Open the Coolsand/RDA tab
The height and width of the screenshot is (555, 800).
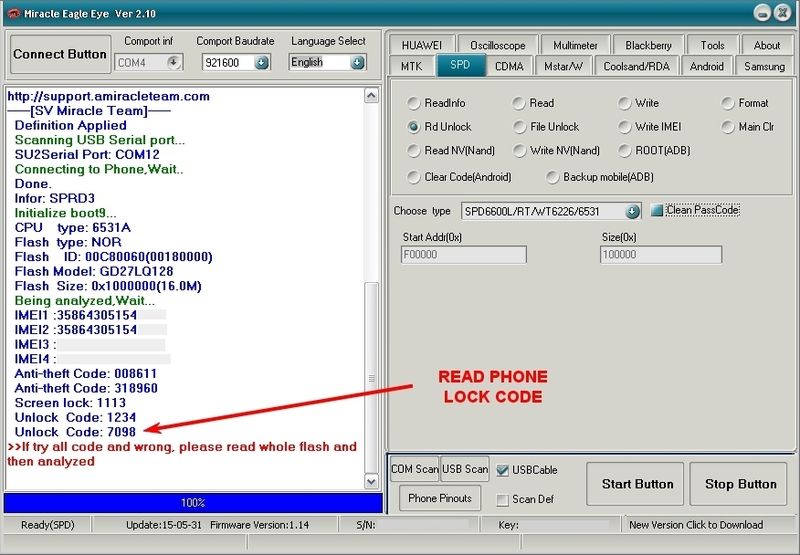click(x=636, y=66)
